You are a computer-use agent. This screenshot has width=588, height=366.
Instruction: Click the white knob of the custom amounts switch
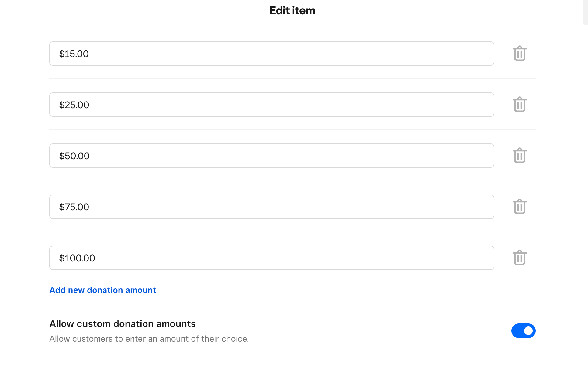pos(528,331)
